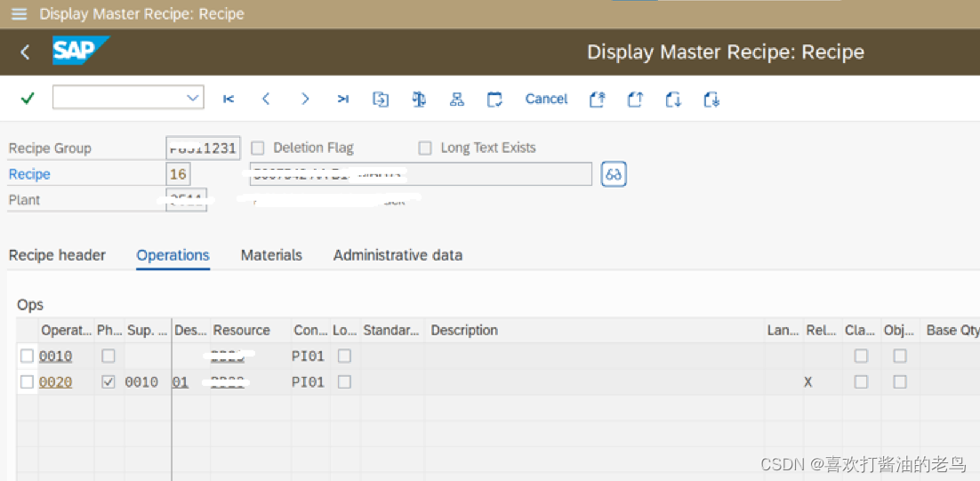Click the page-down document icon

[673, 99]
